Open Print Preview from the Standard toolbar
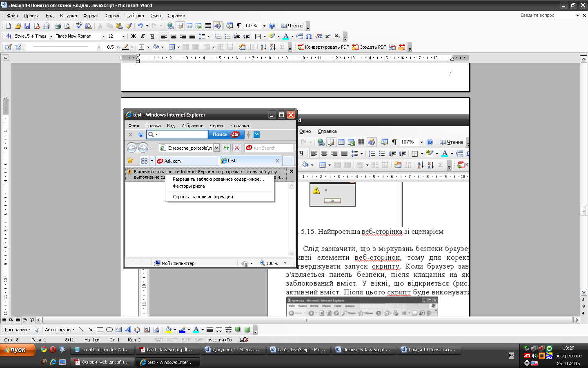 (67, 26)
